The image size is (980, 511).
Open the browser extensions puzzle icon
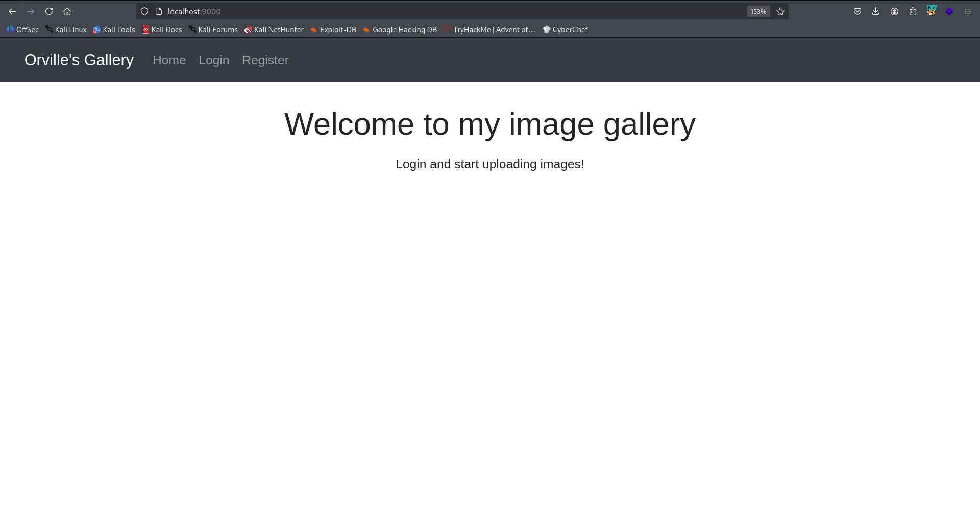pos(913,11)
